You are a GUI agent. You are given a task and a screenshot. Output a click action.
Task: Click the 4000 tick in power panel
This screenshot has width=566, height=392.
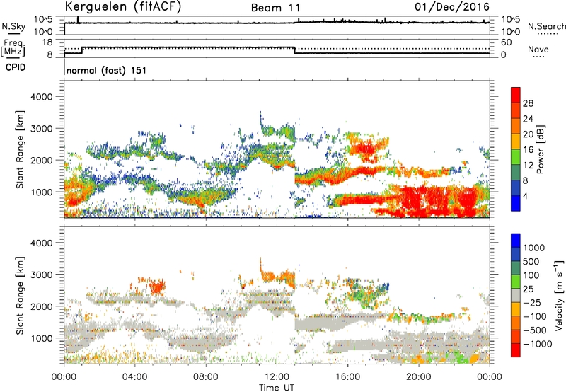click(41, 97)
